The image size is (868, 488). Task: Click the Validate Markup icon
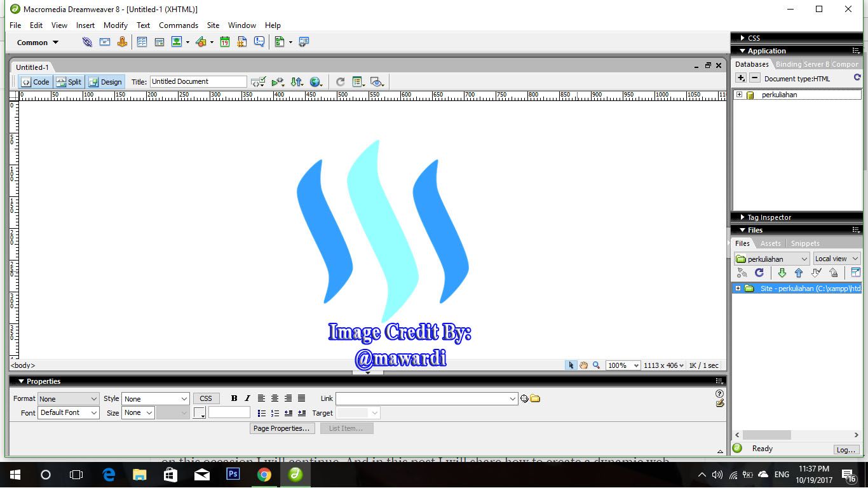pyautogui.click(x=278, y=82)
